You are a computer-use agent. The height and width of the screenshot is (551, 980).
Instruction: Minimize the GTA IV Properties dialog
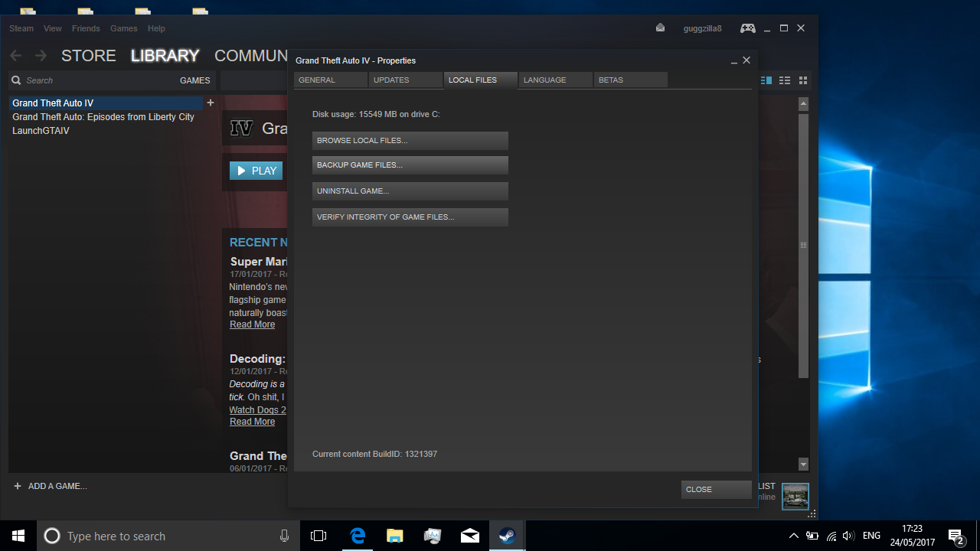tap(734, 60)
